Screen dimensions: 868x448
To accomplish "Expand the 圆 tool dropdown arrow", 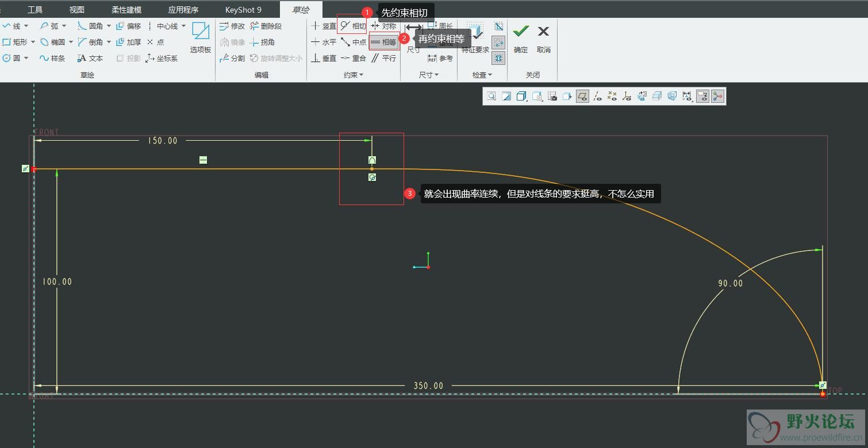I will [26, 58].
